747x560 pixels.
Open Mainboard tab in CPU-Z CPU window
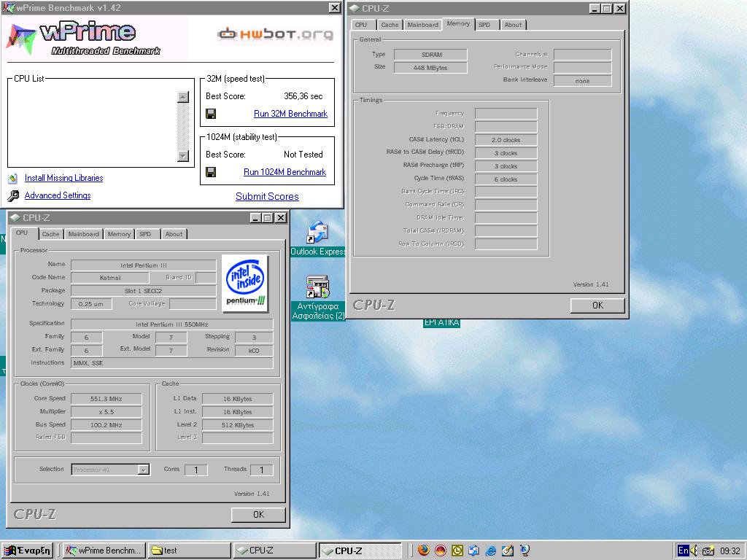pyautogui.click(x=83, y=234)
